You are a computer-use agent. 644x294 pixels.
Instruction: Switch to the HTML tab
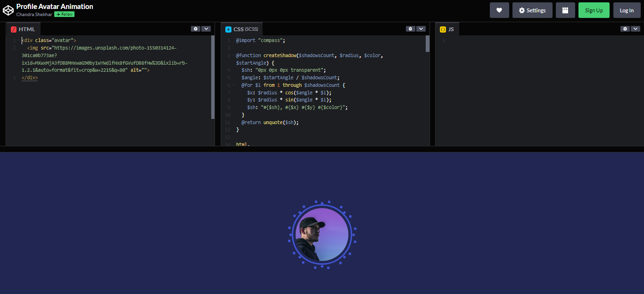tap(27, 29)
